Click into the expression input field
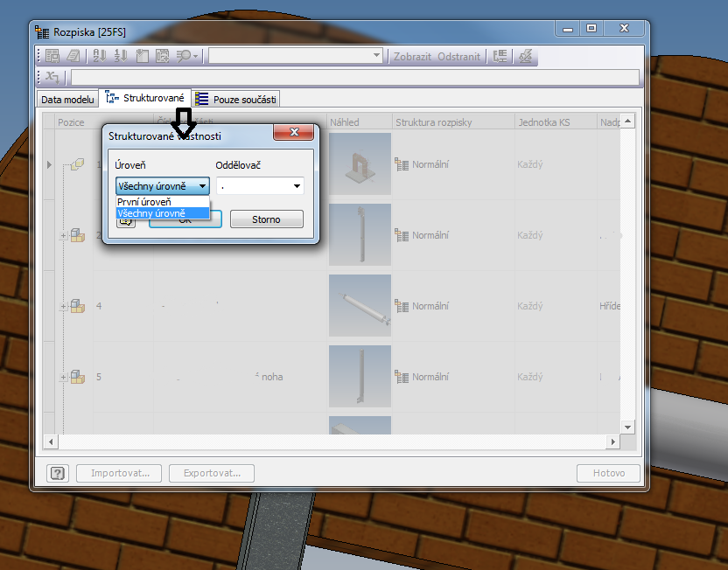 (355, 77)
